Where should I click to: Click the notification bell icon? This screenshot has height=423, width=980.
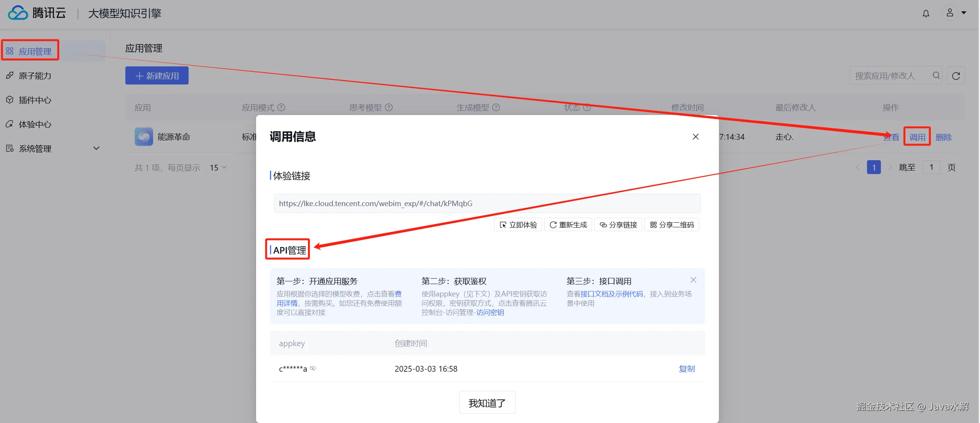pos(926,14)
